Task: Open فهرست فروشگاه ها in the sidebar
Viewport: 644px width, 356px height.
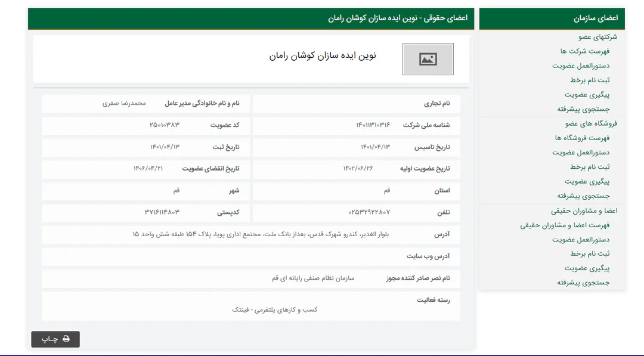Action: coord(583,138)
